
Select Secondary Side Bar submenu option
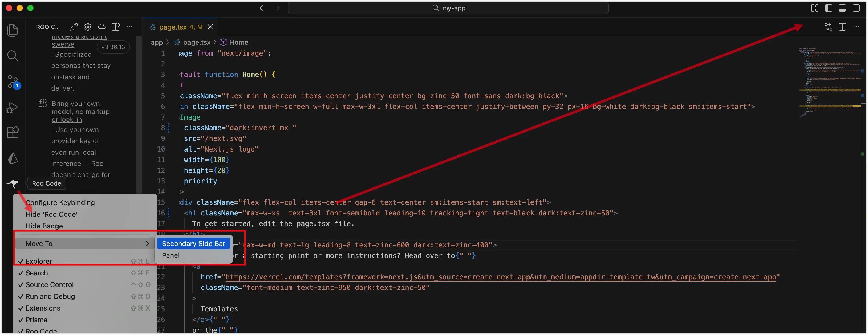tap(193, 243)
